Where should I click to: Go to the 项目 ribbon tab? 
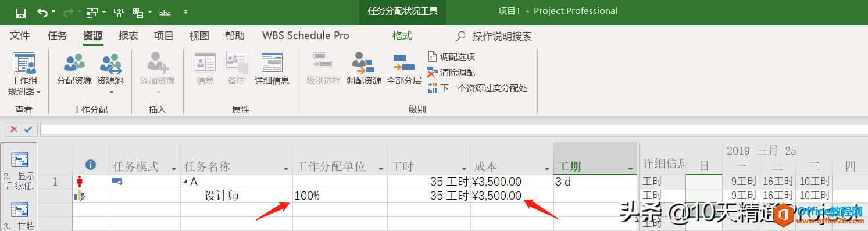point(163,36)
